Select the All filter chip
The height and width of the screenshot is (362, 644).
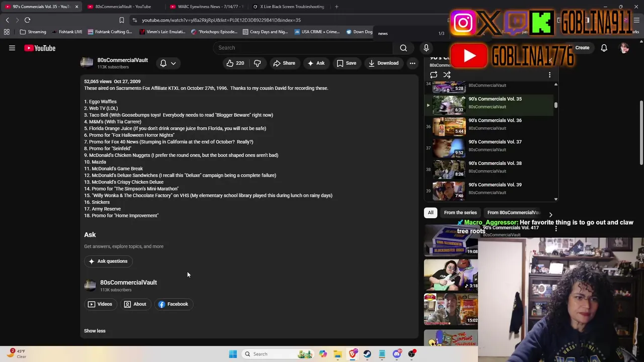[431, 213]
